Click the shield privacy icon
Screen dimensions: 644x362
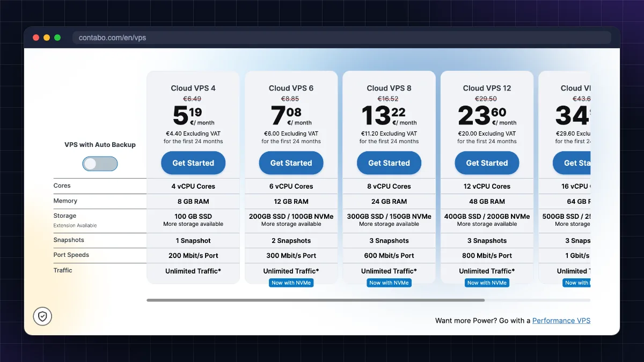point(42,316)
